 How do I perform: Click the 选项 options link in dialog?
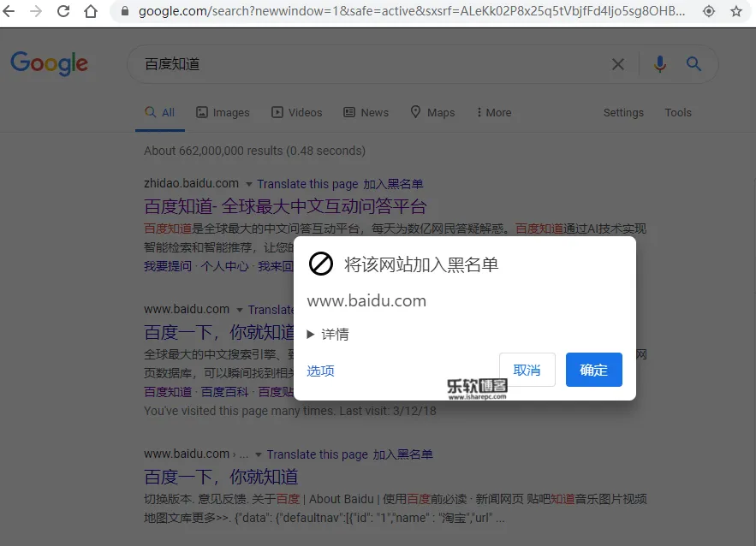tap(320, 371)
